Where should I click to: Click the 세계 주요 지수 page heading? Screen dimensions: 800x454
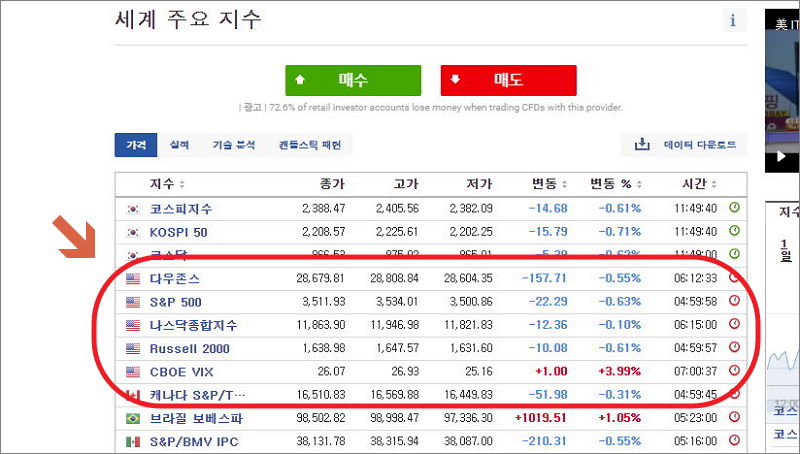188,20
